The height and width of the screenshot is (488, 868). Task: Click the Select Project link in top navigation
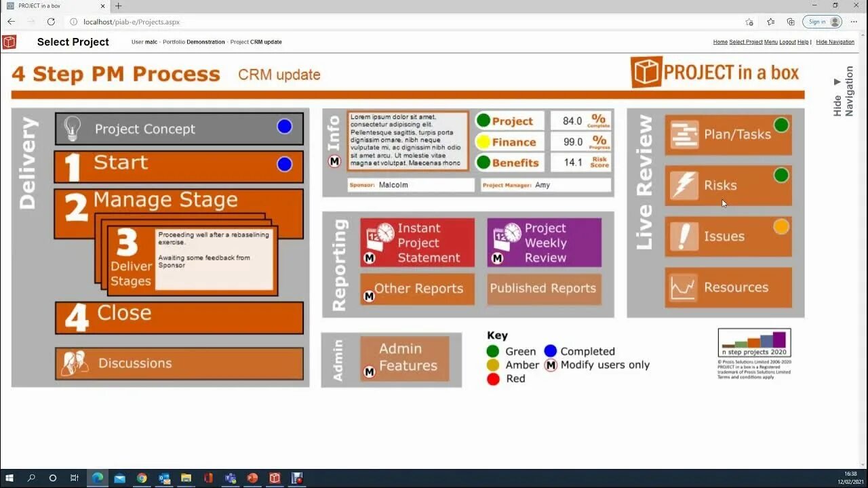[x=746, y=42]
